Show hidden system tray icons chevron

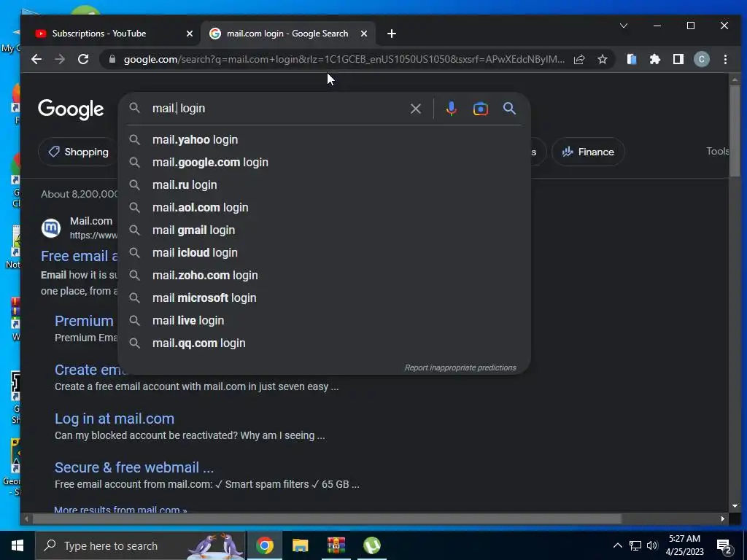(x=617, y=545)
